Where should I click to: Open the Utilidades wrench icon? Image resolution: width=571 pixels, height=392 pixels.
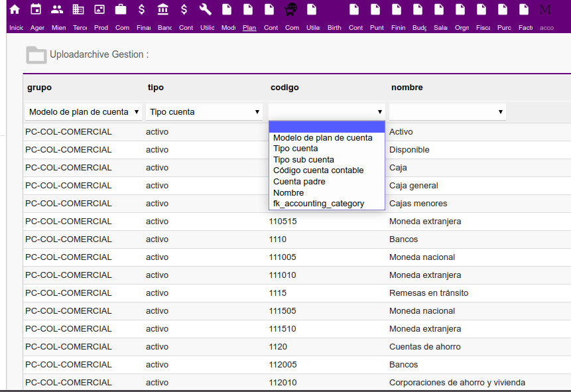pyautogui.click(x=206, y=10)
